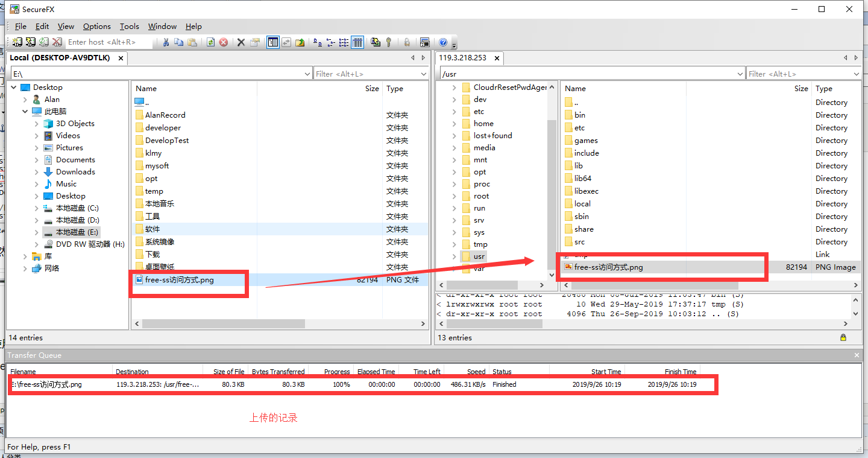Screen dimensions: 868x458
Task: Click the session options icon before the key
Action: pyautogui.click(x=376, y=42)
